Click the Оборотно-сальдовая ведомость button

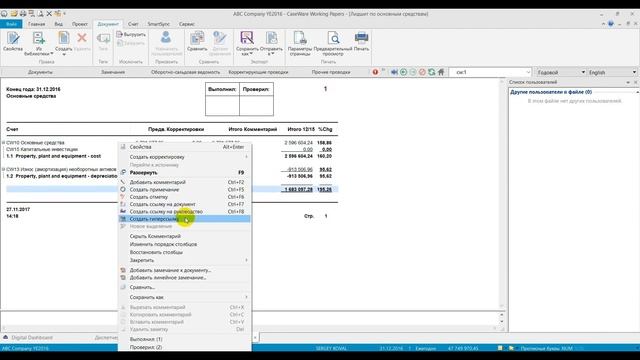185,72
